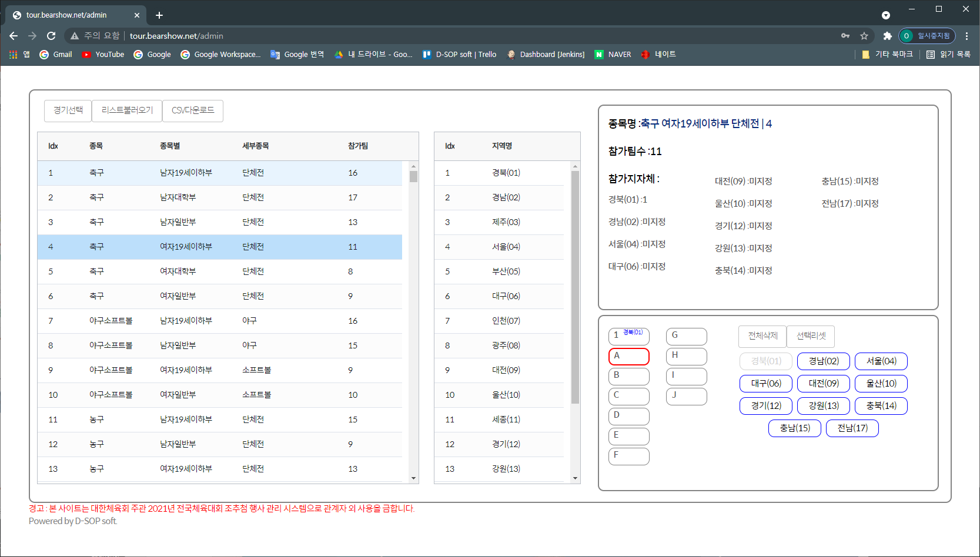The width and height of the screenshot is (980, 557).
Task: Click the 리스트불러오기 button
Action: [x=127, y=110]
